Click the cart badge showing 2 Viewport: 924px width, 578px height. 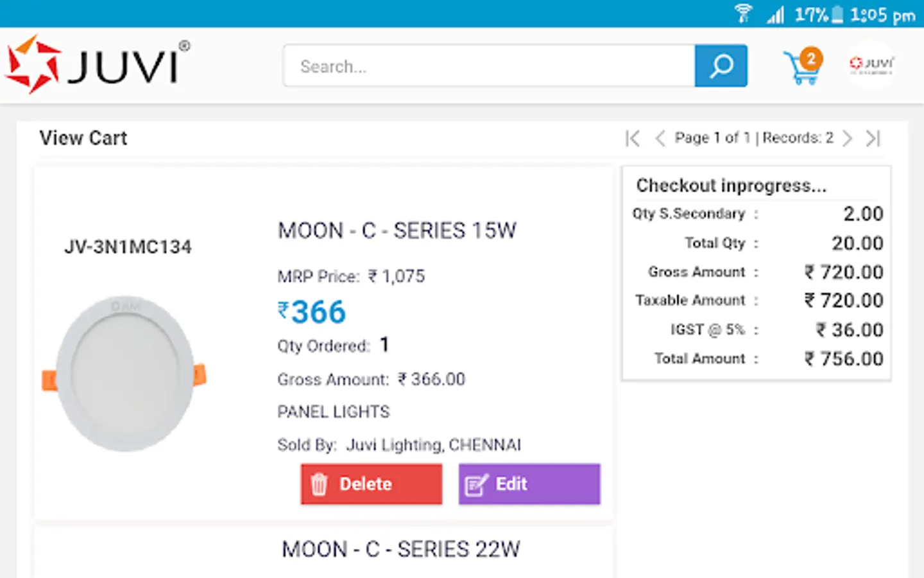pyautogui.click(x=811, y=58)
